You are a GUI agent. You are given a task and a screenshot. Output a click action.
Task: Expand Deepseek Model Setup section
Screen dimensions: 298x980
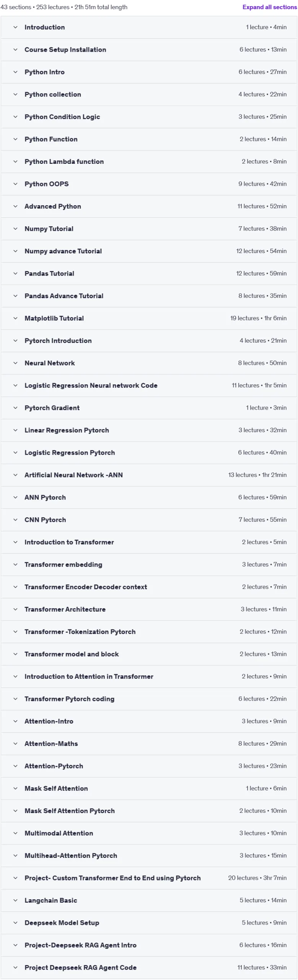pyautogui.click(x=149, y=923)
